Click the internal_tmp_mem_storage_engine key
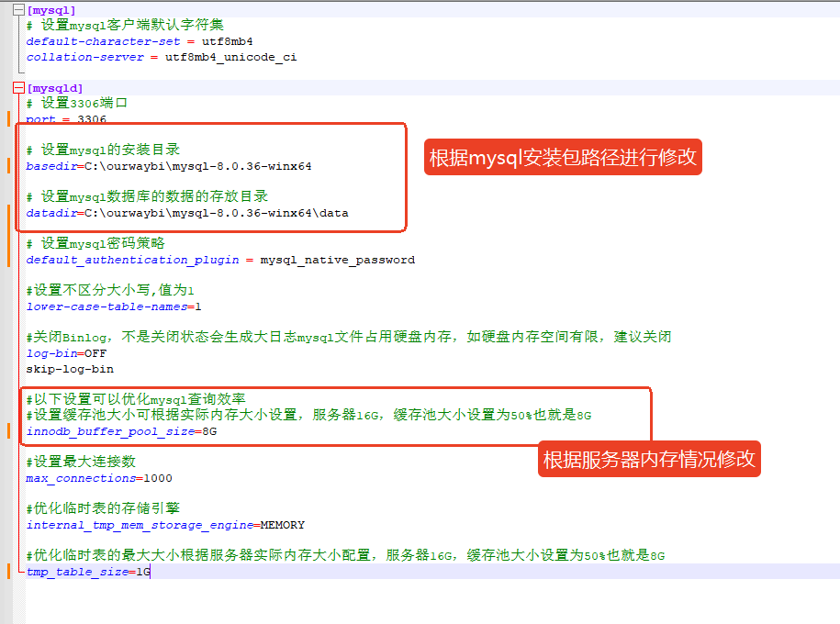This screenshot has height=624, width=840. [140, 525]
